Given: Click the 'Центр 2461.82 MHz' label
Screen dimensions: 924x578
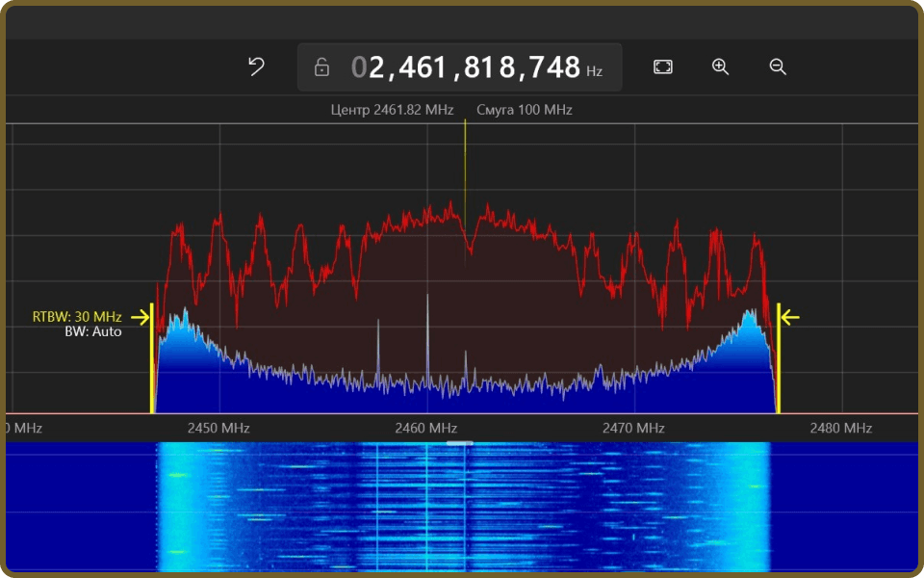Looking at the screenshot, I should pyautogui.click(x=392, y=110).
